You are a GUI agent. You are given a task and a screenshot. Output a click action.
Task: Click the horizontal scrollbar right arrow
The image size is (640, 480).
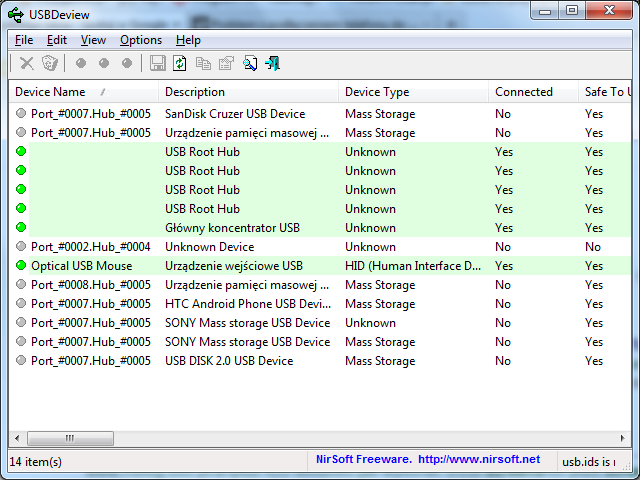coord(622,438)
